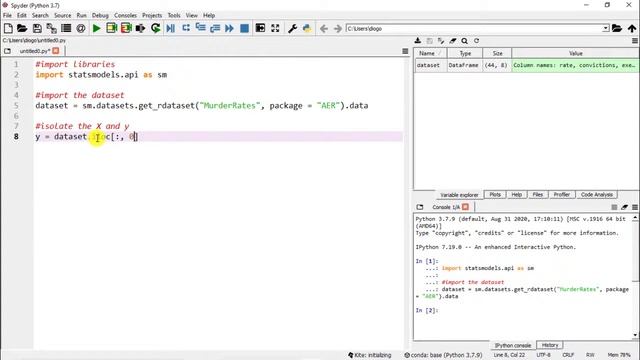The height and width of the screenshot is (360, 640).
Task: Open the File menu
Action: (x=7, y=15)
